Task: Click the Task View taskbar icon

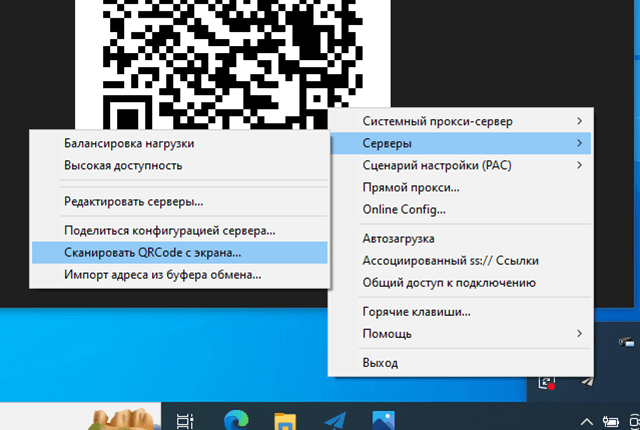Action: 185,421
